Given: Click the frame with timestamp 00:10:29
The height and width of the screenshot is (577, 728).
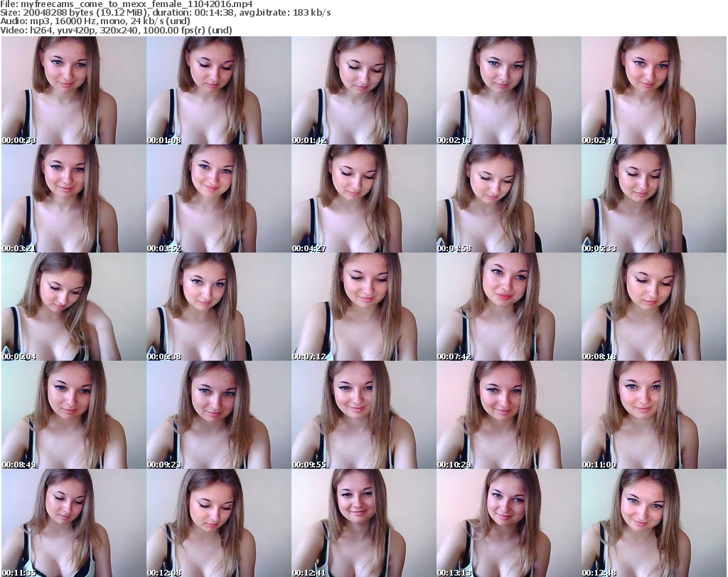Looking at the screenshot, I should [508, 415].
